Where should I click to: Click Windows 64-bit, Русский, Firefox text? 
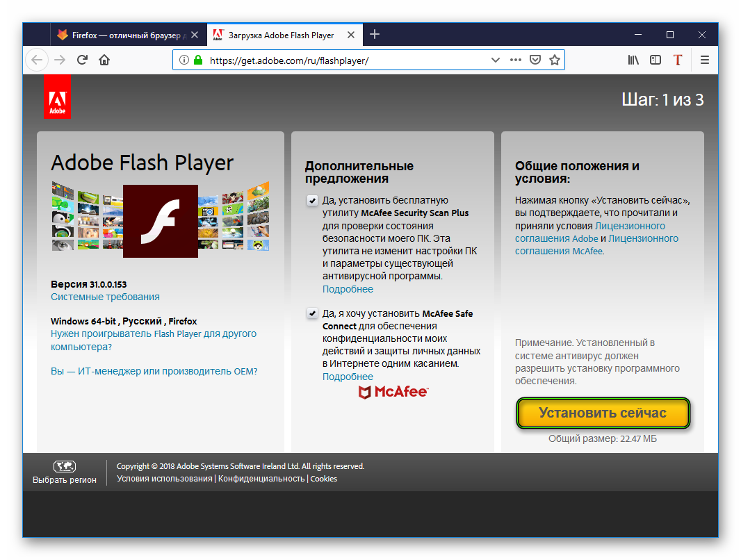pos(124,322)
